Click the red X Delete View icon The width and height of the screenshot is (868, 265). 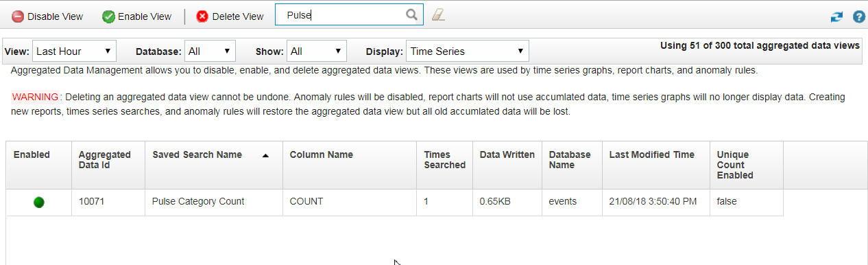(x=202, y=16)
